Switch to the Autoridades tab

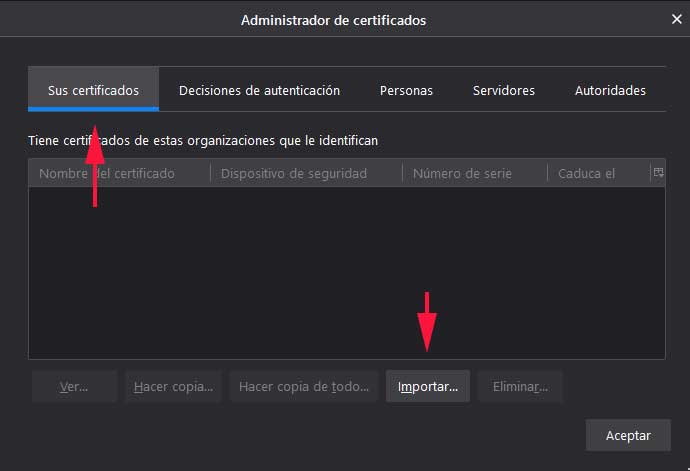tap(610, 90)
